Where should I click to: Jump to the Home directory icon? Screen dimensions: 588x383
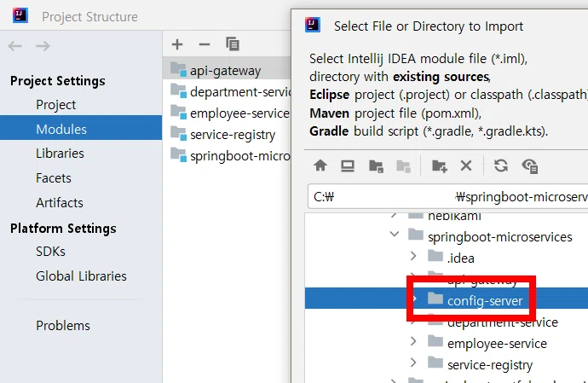tap(320, 165)
